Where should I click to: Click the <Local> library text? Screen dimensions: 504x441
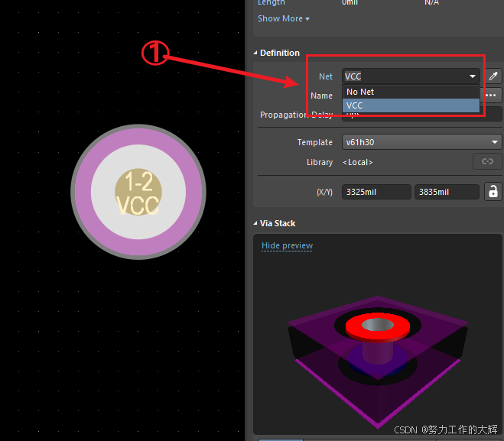pos(357,162)
